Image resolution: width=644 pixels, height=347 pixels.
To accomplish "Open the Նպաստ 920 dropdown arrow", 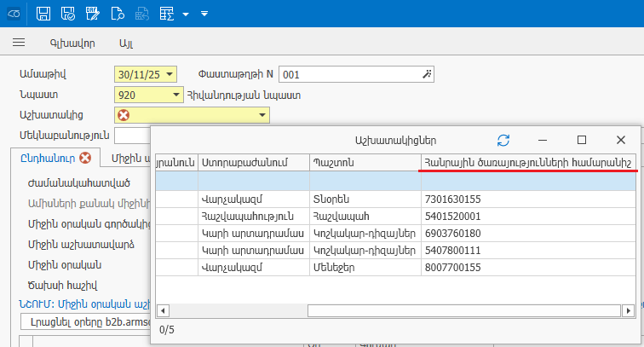I will [x=176, y=95].
